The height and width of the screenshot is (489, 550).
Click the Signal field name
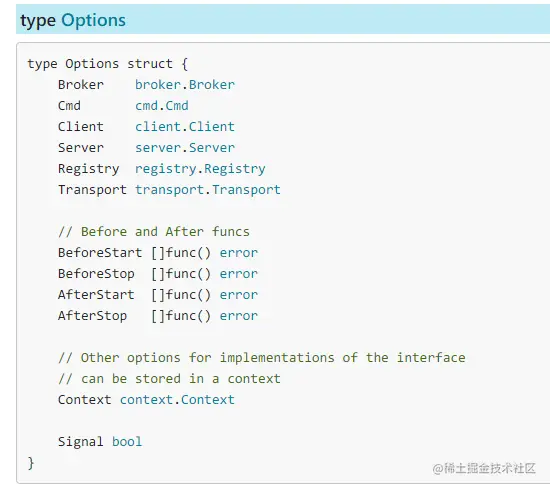pos(81,442)
